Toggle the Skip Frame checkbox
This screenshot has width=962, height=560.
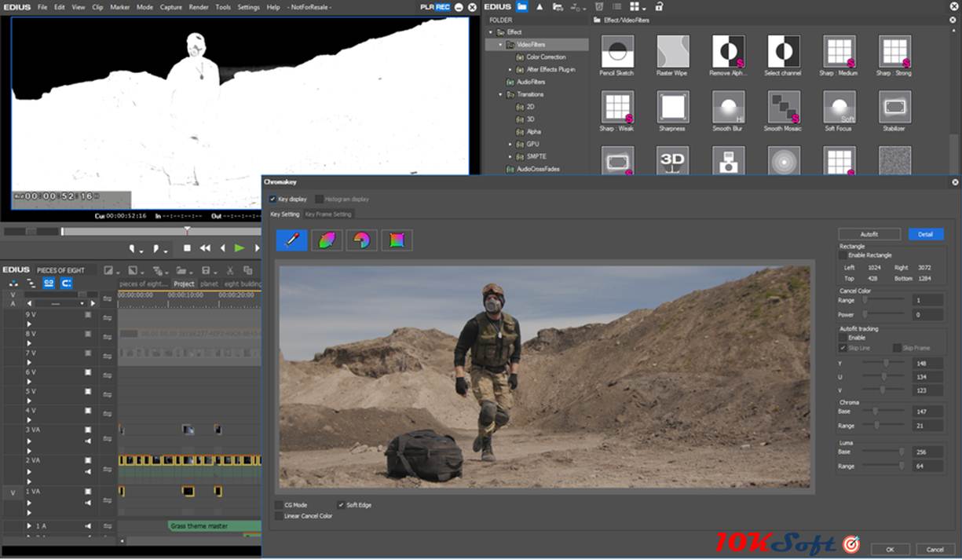(x=897, y=348)
